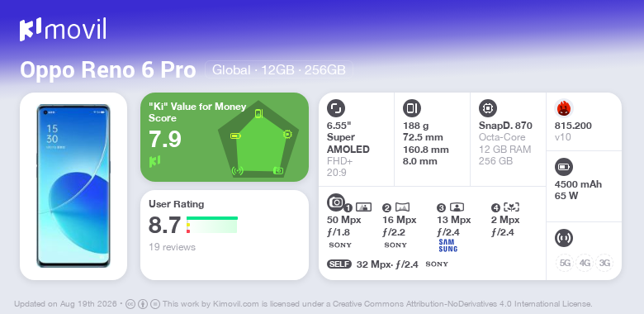The width and height of the screenshot is (644, 314).
Task: Click the green Ki logo under score
Action: [x=154, y=161]
